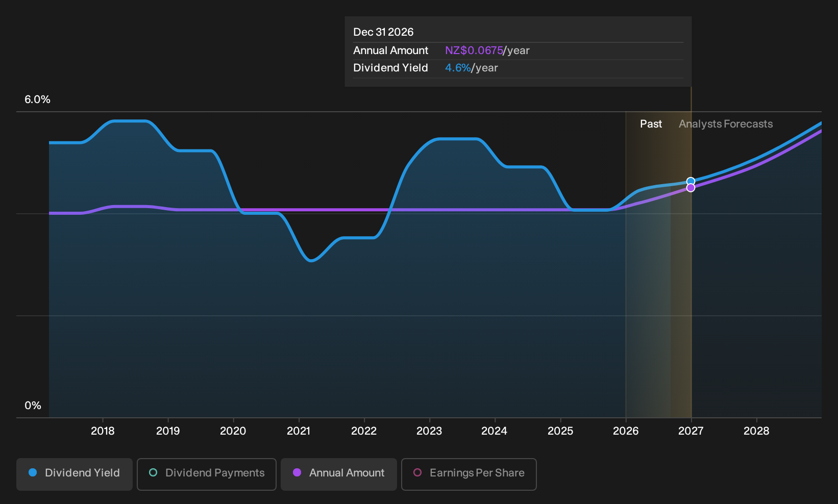Click the Past region label
Image resolution: width=838 pixels, height=504 pixels.
[651, 124]
